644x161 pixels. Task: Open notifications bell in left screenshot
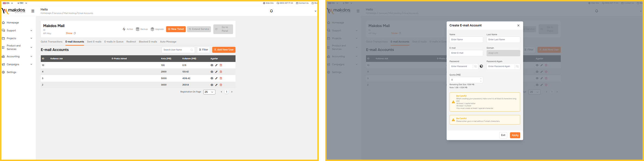[x=271, y=11]
